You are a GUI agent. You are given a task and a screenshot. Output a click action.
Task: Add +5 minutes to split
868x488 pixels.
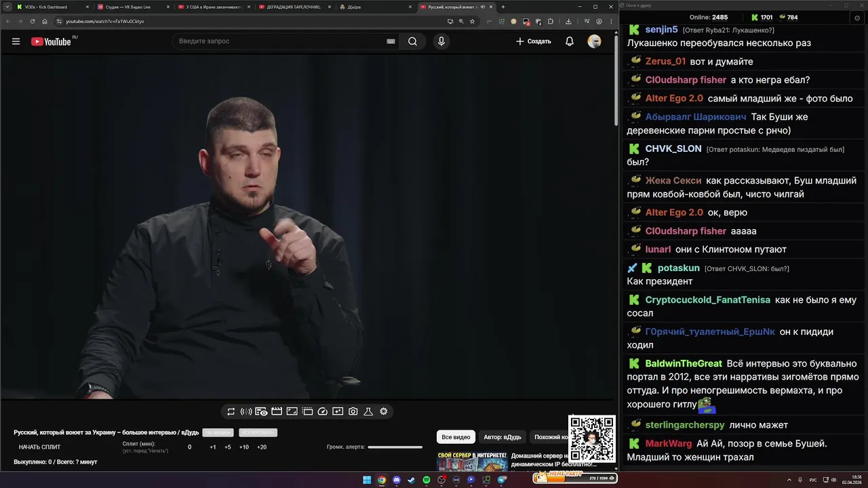(228, 447)
